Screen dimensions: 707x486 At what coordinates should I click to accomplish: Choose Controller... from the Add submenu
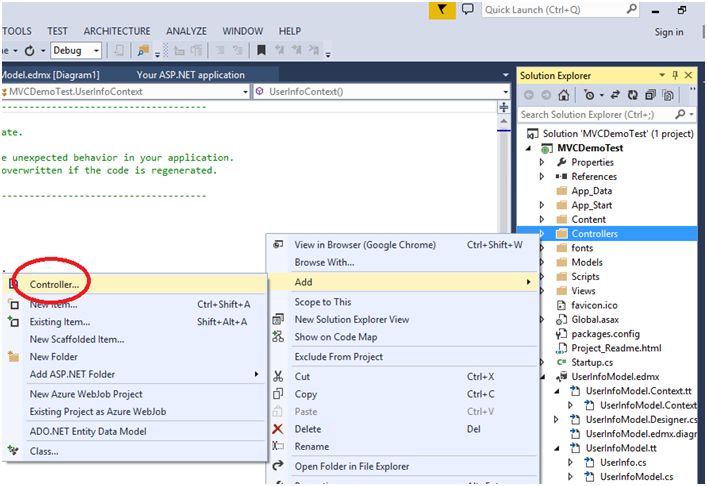pos(54,285)
